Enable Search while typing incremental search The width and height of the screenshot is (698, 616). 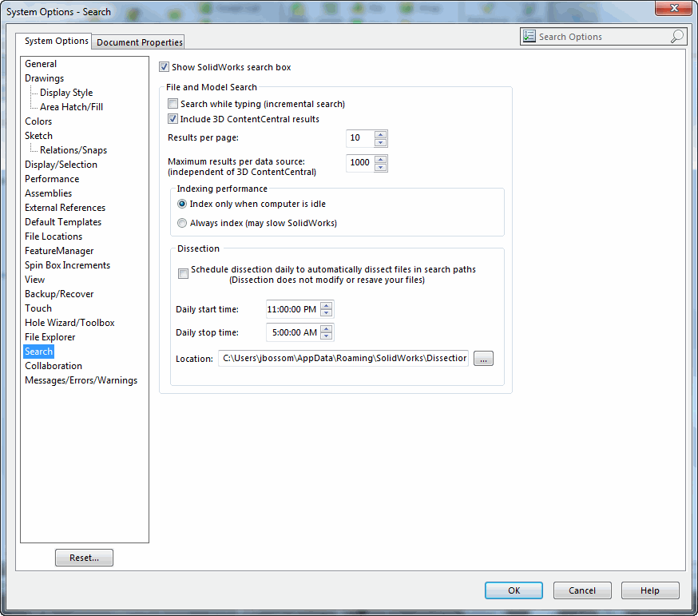173,104
